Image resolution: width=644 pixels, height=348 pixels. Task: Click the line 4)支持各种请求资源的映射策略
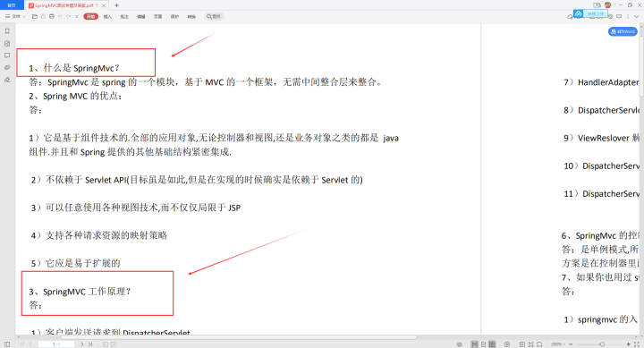(x=99, y=235)
